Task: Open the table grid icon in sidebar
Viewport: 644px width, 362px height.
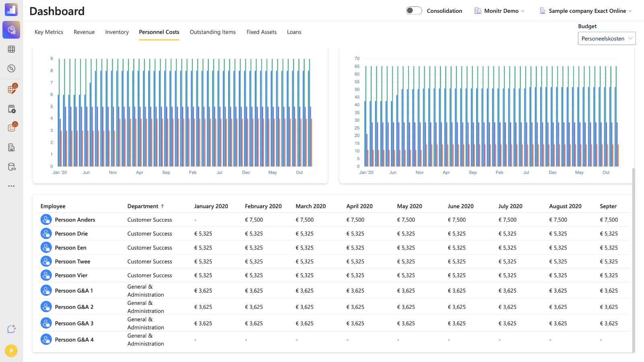Action: click(11, 49)
